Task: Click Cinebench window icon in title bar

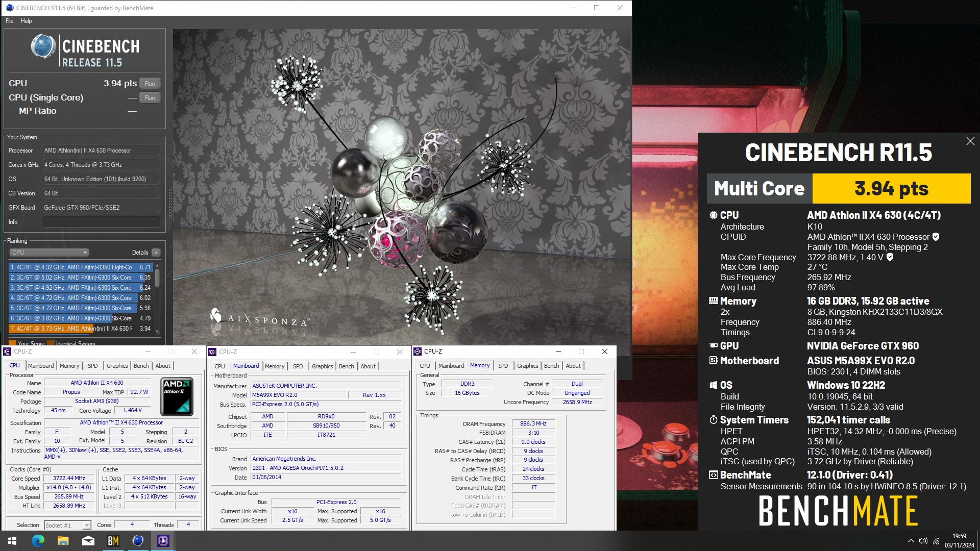Action: pos(9,8)
